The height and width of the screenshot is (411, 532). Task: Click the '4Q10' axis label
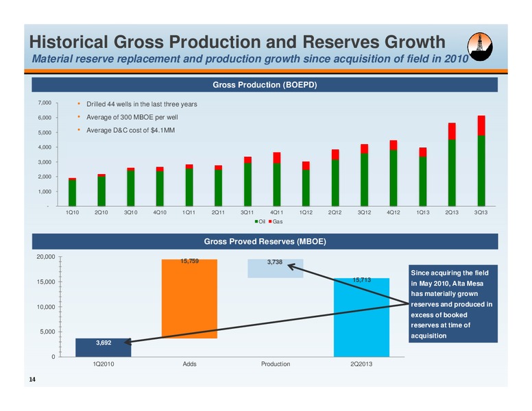point(160,212)
